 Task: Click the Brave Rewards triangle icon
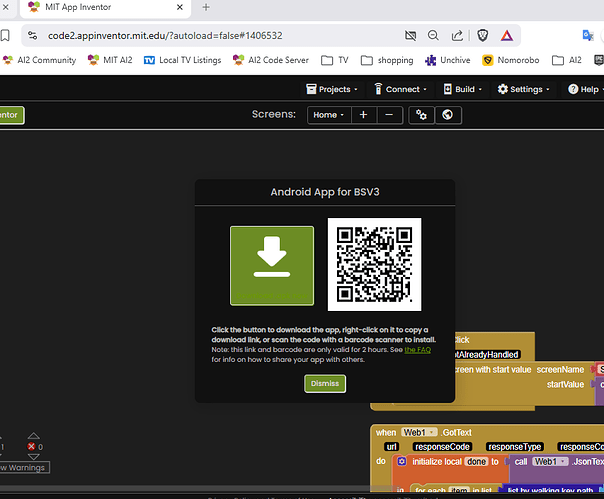coord(507,36)
